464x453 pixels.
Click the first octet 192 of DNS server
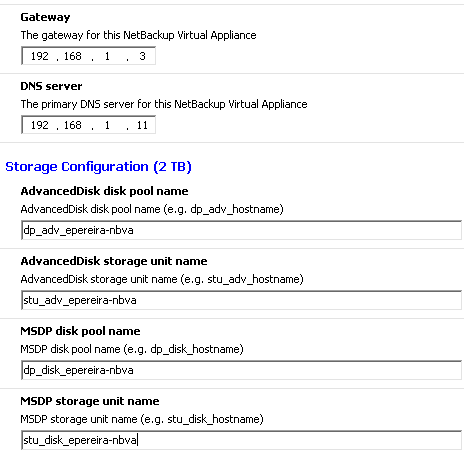click(x=40, y=125)
